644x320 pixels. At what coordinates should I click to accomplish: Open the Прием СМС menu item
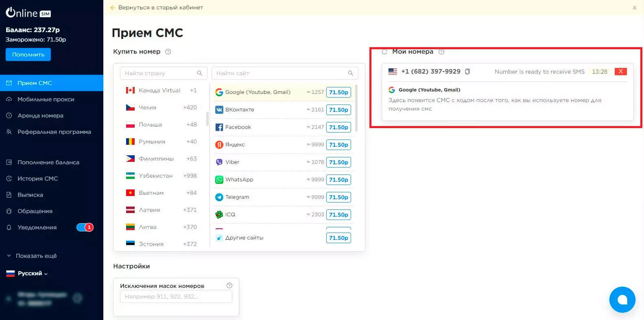coord(52,83)
